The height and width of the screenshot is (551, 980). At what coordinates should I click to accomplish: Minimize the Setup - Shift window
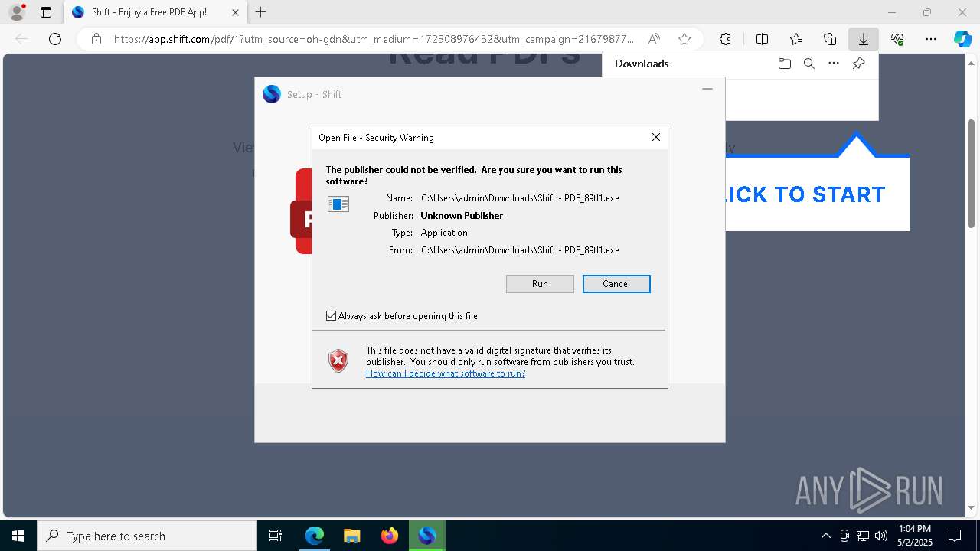click(x=707, y=89)
